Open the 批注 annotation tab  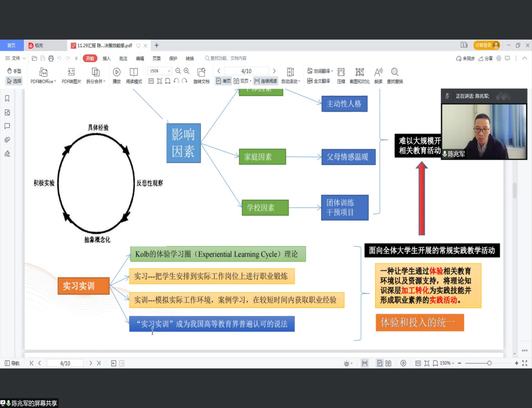(x=123, y=58)
